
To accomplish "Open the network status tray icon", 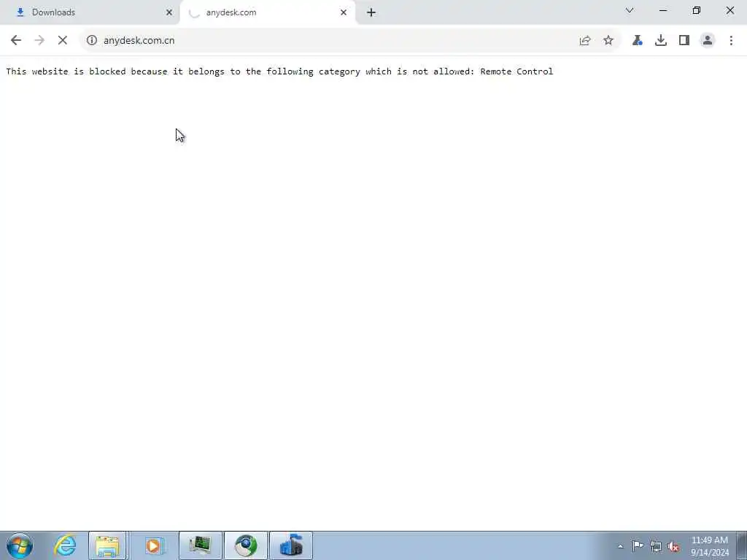I will 656,547.
